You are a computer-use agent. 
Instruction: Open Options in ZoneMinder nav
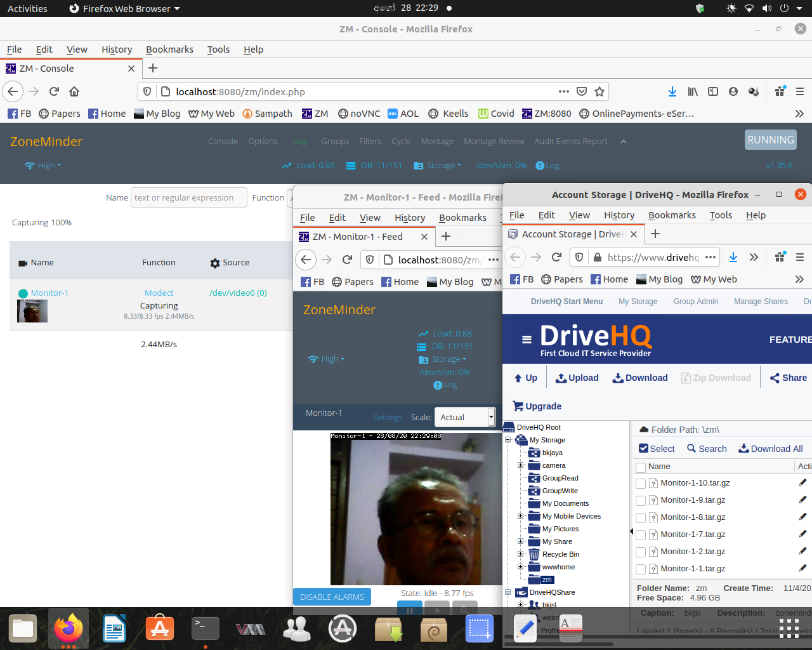(263, 142)
